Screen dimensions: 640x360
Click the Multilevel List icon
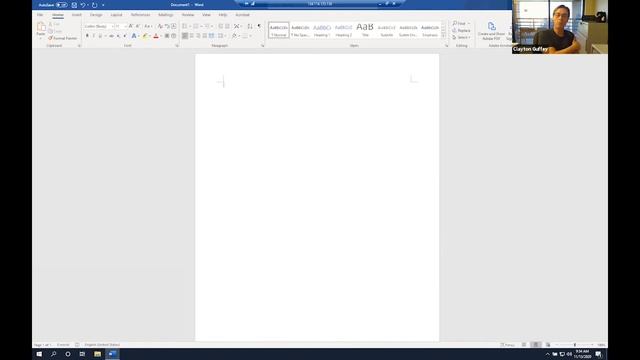pos(207,26)
